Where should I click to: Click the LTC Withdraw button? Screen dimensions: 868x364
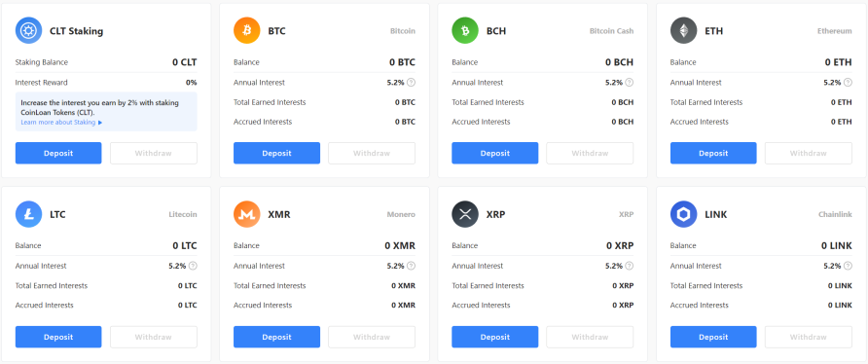pos(154,337)
